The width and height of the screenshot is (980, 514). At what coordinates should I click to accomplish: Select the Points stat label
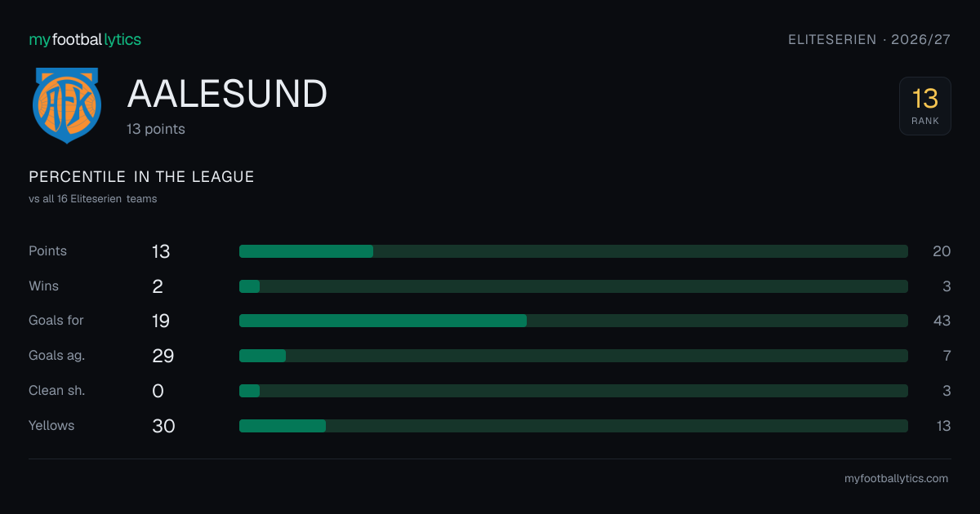pos(47,251)
